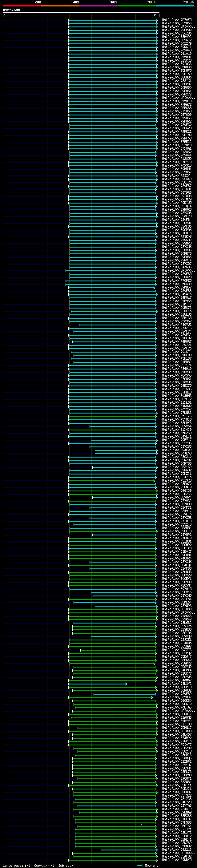Click the cyan alignment bar of UniRef100_Q570E5
Image resolution: width=197 pixels, height=868 pixels.
click(113, 20)
